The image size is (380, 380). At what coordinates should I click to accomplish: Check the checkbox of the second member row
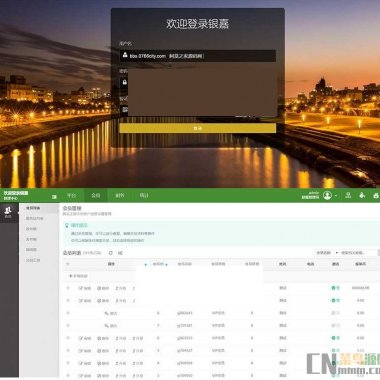(x=68, y=300)
